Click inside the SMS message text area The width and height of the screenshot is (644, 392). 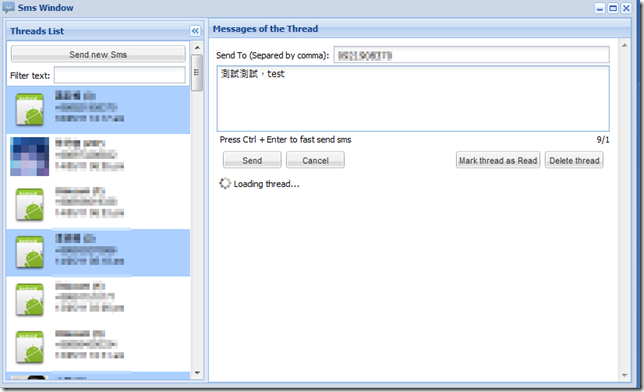tap(413, 99)
